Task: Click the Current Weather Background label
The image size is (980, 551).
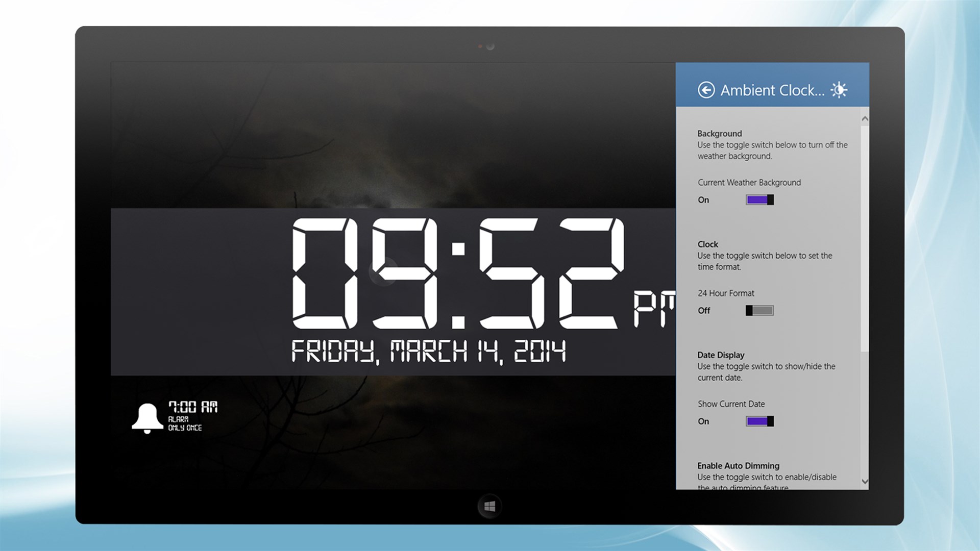Action: coord(749,183)
